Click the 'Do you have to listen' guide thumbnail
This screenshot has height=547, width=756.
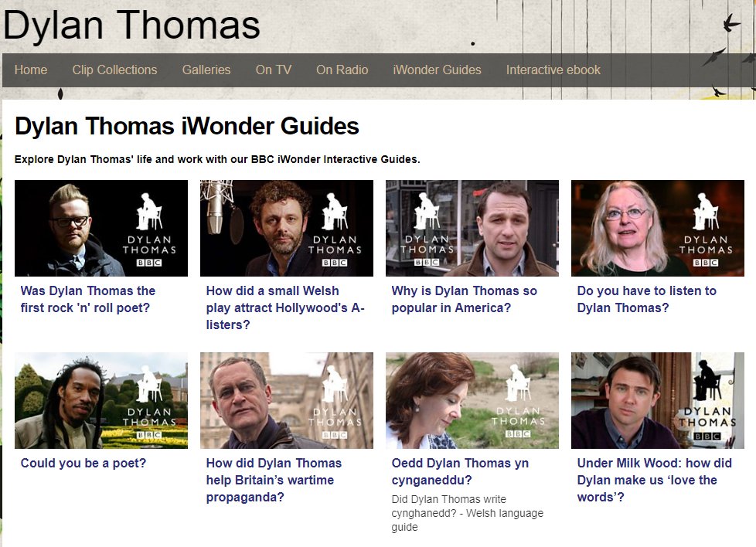(658, 229)
